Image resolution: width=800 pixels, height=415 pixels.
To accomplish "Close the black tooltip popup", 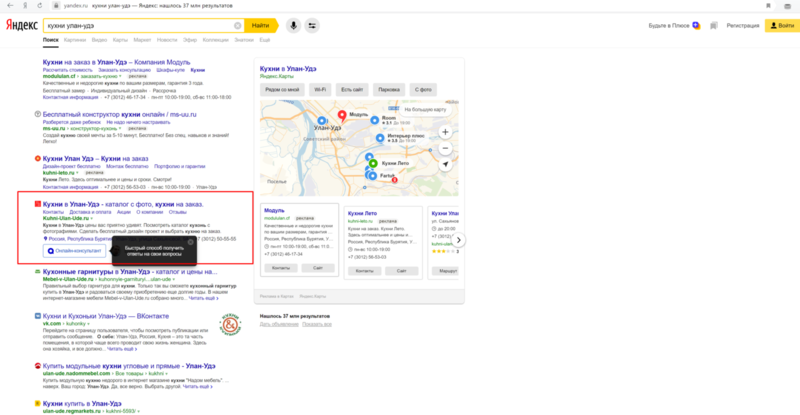I will point(191,241).
